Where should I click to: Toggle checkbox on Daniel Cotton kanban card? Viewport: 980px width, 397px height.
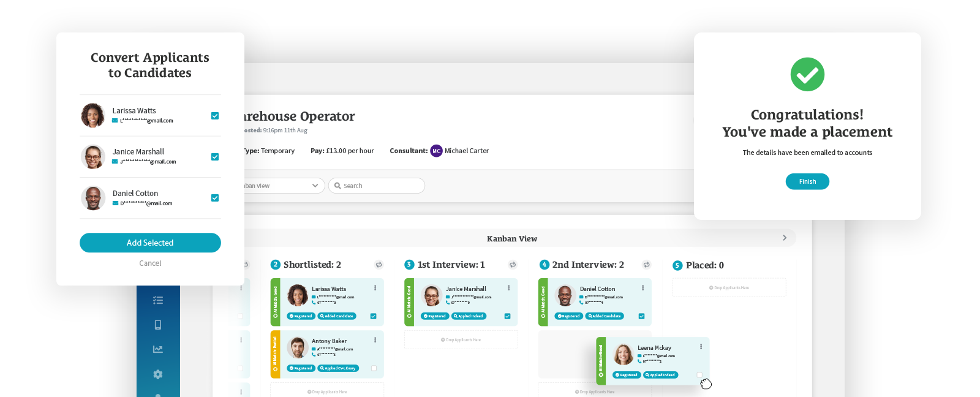(x=641, y=316)
